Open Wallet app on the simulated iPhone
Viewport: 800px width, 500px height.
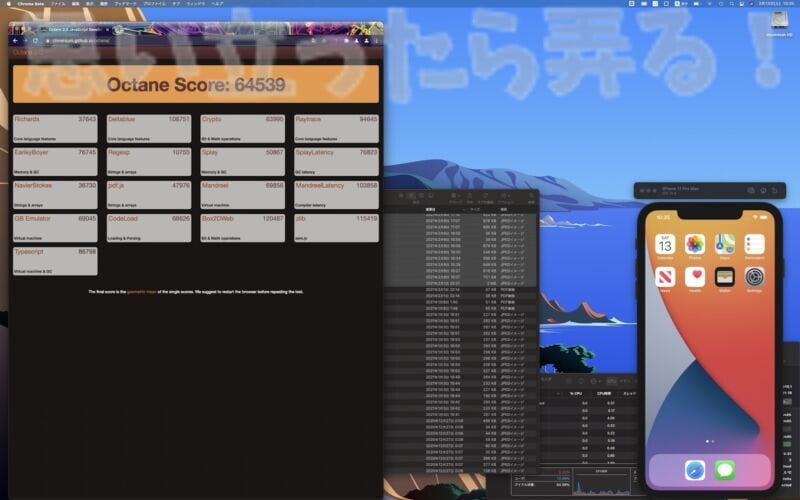point(724,277)
